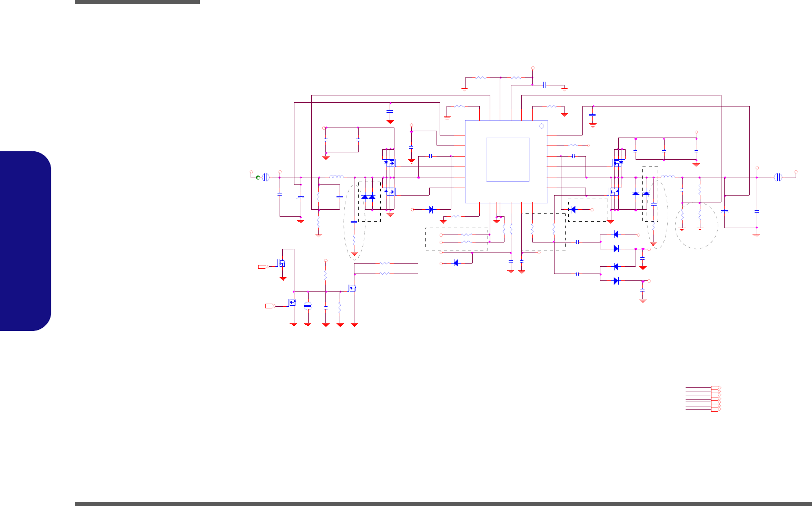Select the capacitor on the top rail above the IC
This screenshot has width=812, height=506.
(x=545, y=84)
